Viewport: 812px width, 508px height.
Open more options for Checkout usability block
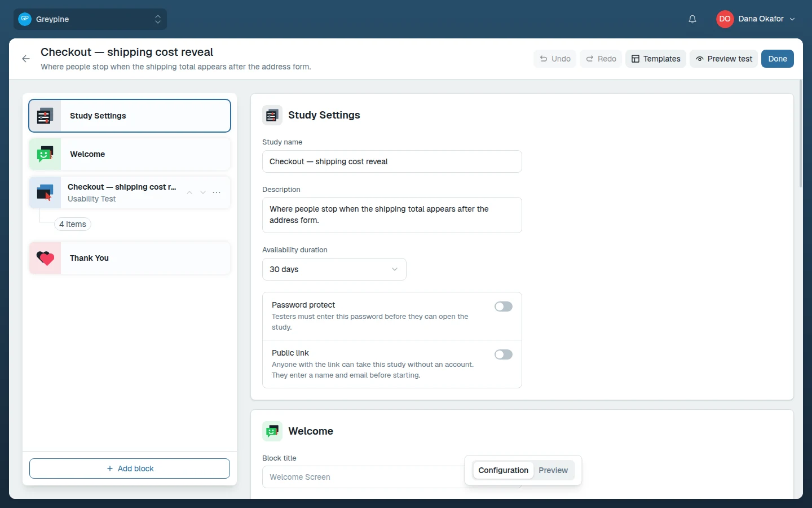pyautogui.click(x=217, y=192)
